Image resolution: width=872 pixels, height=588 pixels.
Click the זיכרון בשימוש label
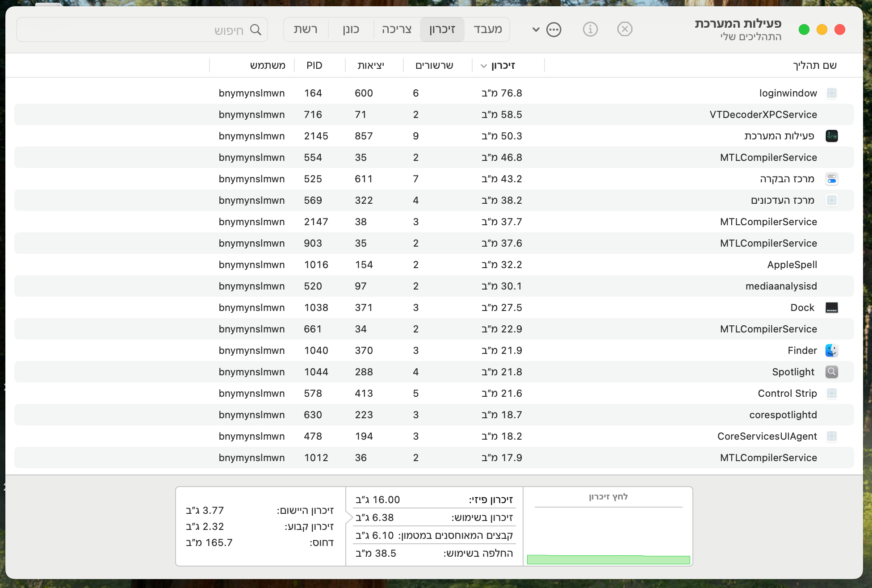pyautogui.click(x=482, y=517)
